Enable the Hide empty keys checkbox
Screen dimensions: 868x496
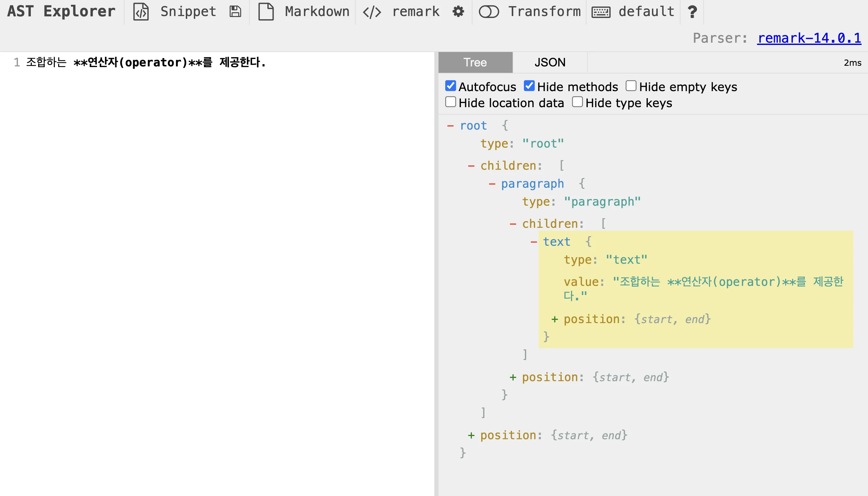[631, 86]
